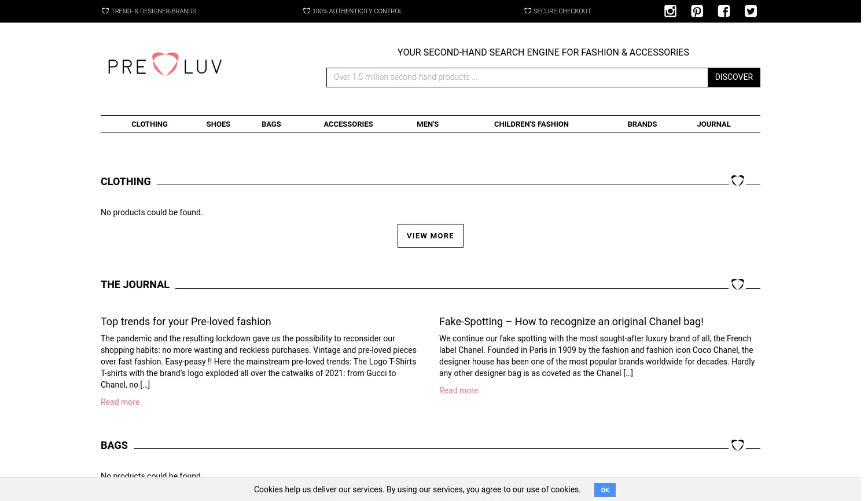Screen dimensions: 868x501
Task: Open PRELUV's Facebook page
Action: click(724, 11)
